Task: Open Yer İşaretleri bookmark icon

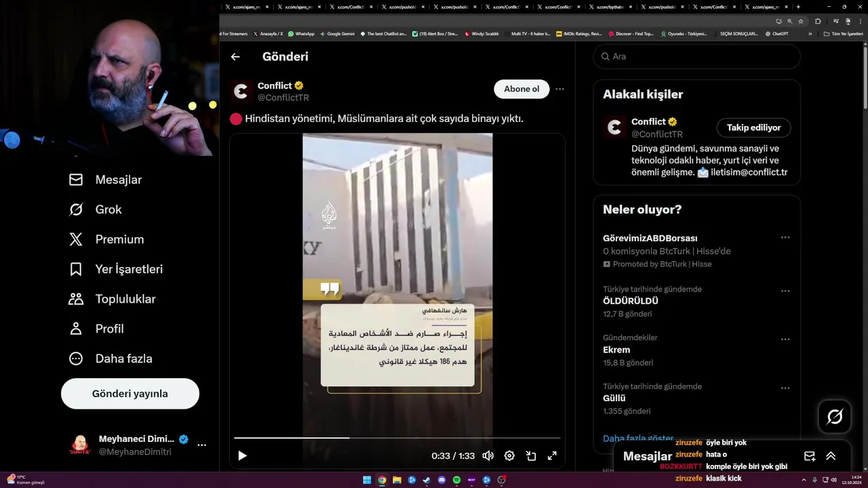Action: pos(76,269)
